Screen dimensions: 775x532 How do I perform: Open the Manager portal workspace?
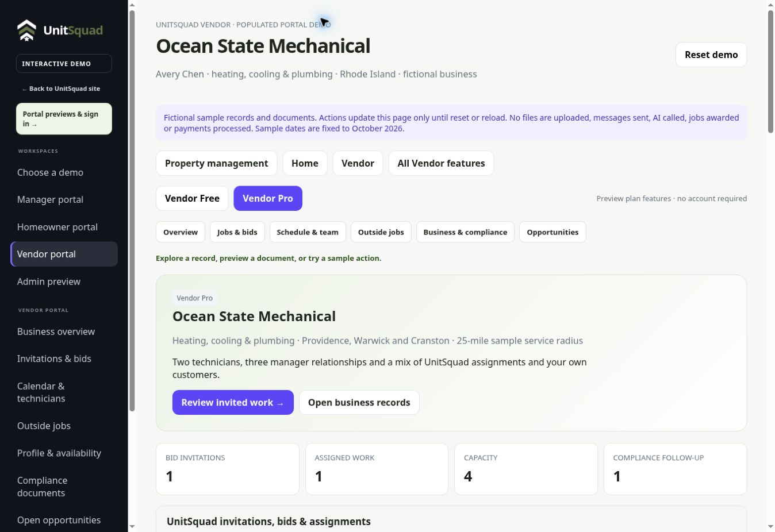(64, 199)
